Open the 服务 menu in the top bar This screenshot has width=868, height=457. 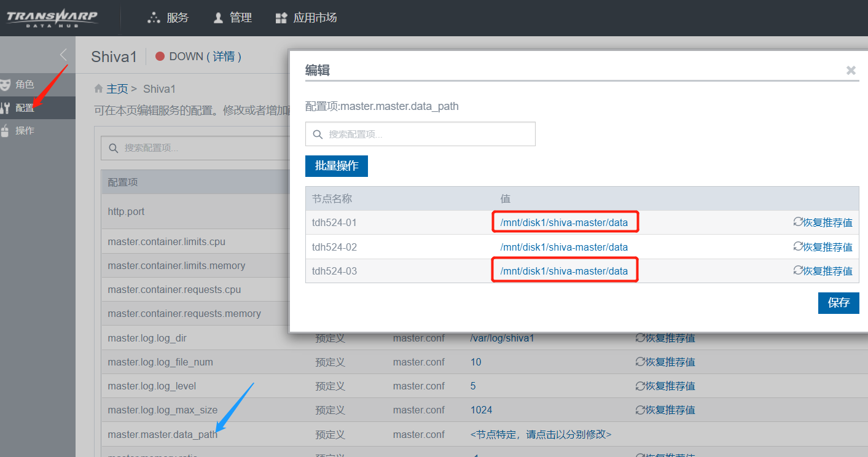(168, 18)
